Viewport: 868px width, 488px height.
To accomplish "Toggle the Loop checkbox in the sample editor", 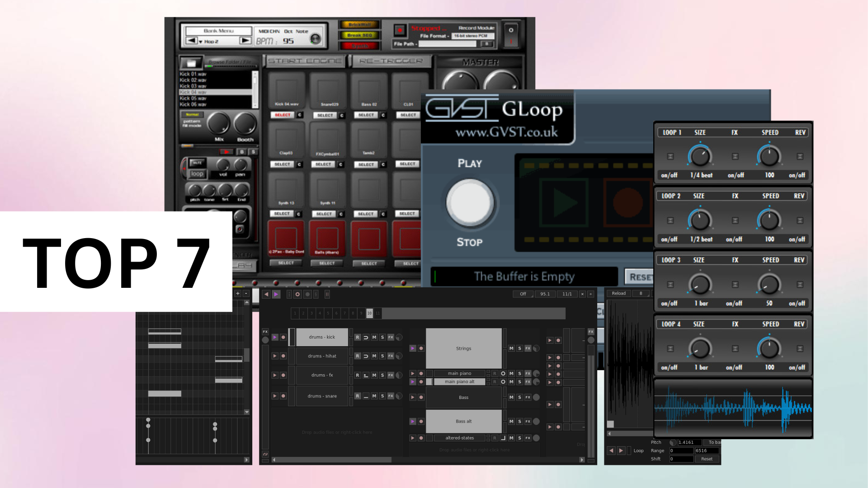I will pyautogui.click(x=629, y=450).
